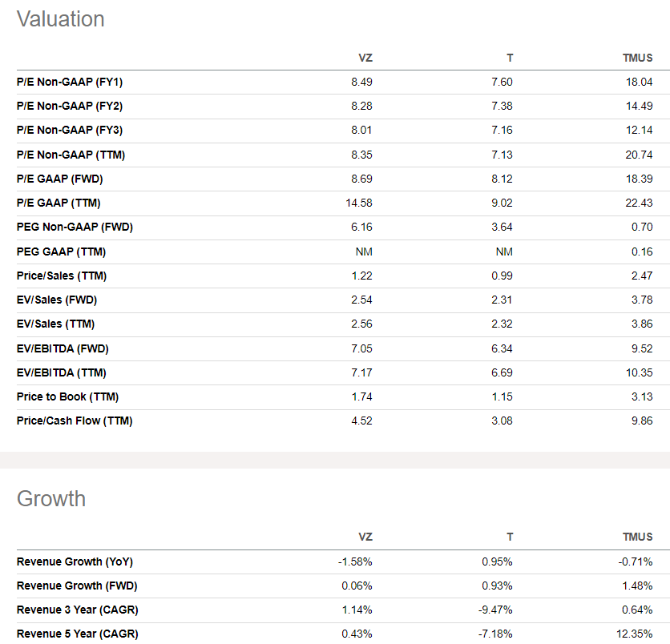The height and width of the screenshot is (644, 670).
Task: Select the P/E Non-GAAP (FY1) row label
Action: (x=70, y=82)
